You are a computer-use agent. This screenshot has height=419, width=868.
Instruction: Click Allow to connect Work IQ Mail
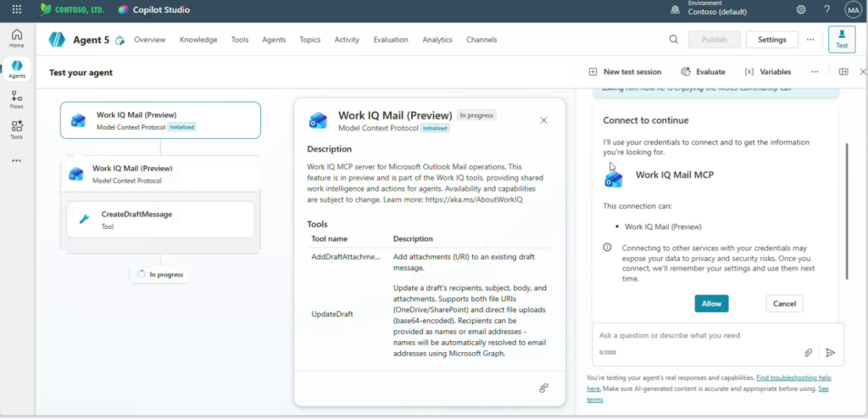click(711, 304)
